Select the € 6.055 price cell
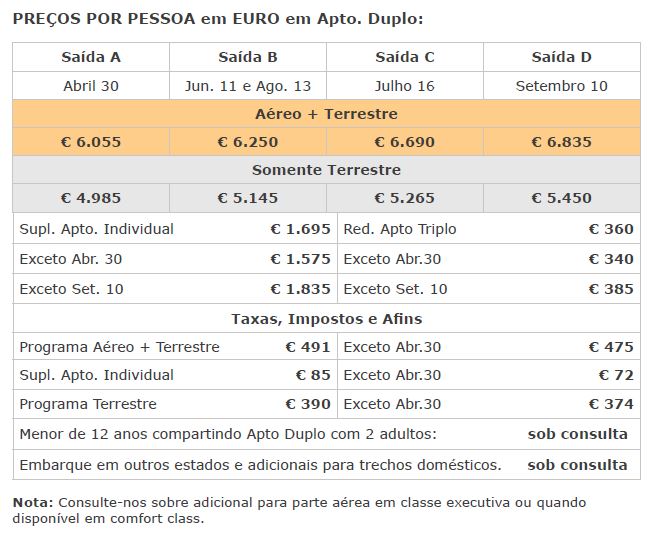This screenshot has height=537, width=658. point(91,142)
